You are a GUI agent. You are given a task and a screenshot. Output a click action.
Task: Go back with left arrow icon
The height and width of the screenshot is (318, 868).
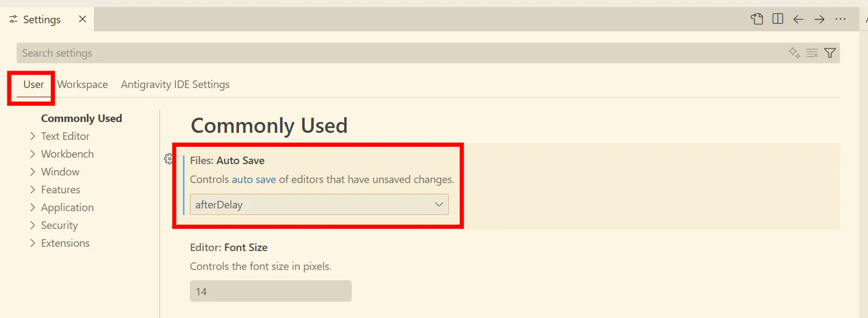(x=798, y=19)
